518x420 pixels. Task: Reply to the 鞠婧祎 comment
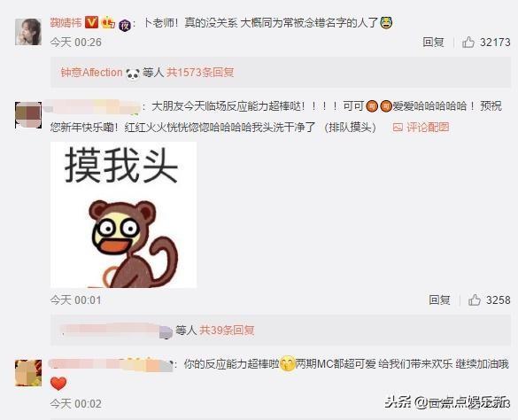click(433, 43)
